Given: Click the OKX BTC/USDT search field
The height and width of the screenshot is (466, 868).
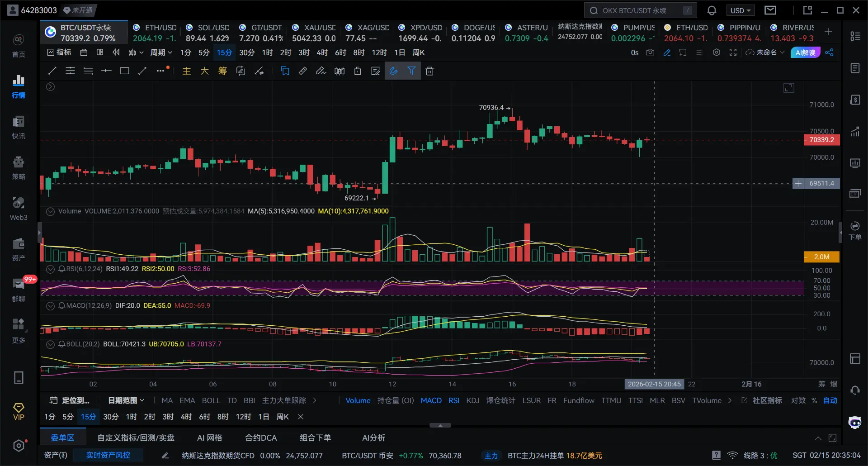Looking at the screenshot, I should [641, 10].
